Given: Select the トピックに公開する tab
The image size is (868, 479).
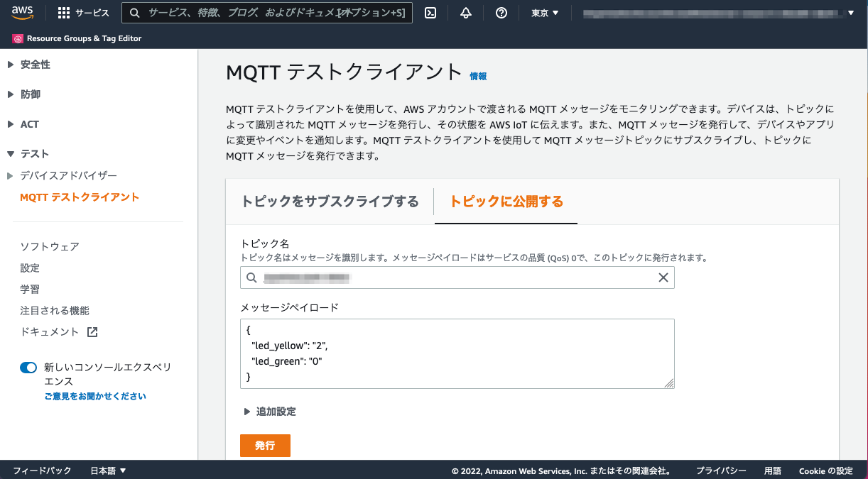Looking at the screenshot, I should tap(506, 202).
